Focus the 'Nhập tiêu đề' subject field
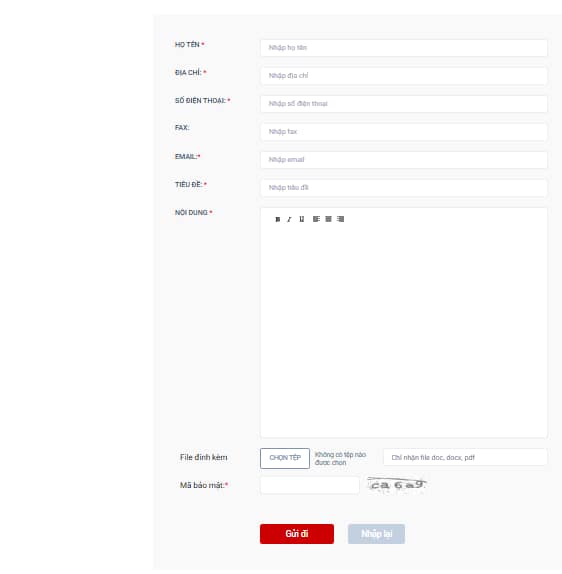The width and height of the screenshot is (562, 574). (x=404, y=188)
